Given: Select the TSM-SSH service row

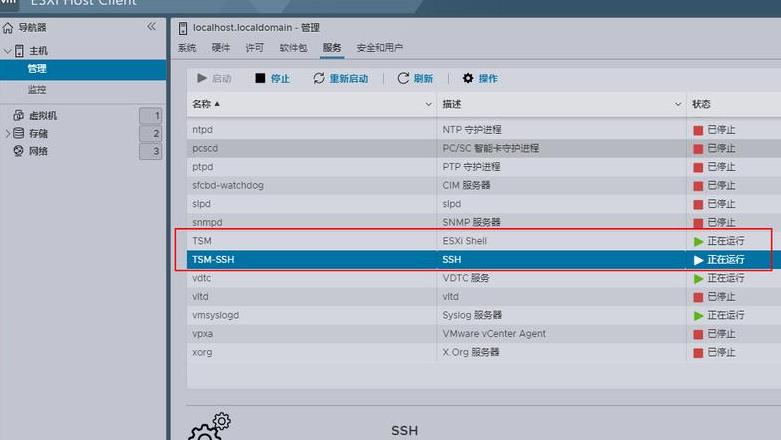Looking at the screenshot, I should [484, 259].
